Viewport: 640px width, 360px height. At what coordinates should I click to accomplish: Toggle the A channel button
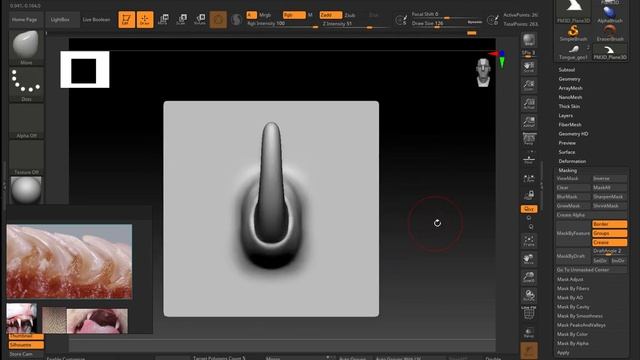(251, 15)
